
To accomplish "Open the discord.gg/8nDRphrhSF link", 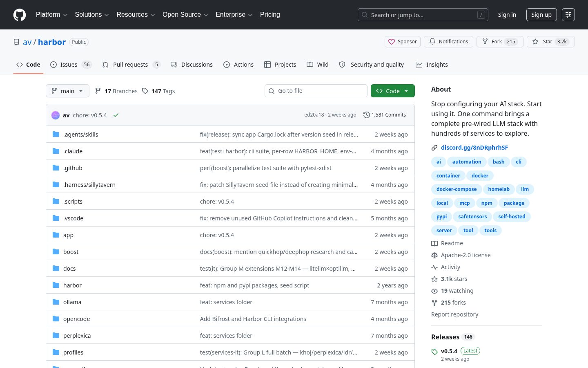I will (474, 148).
